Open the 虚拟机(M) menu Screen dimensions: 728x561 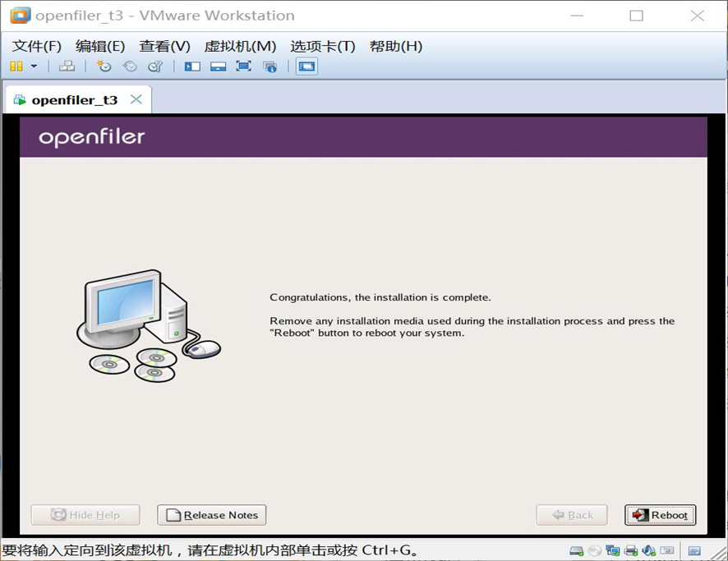240,46
